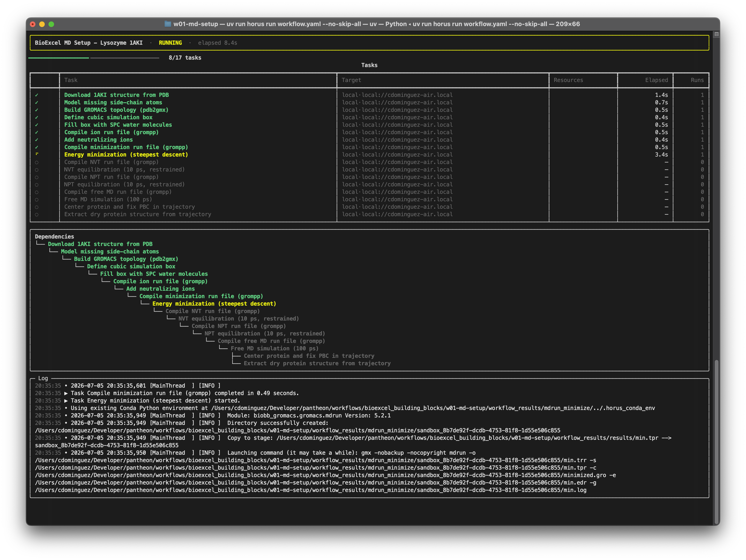Viewport: 746px width, 560px height.
Task: Select the Energy minimization (steepest descent) table row
Action: (369, 154)
